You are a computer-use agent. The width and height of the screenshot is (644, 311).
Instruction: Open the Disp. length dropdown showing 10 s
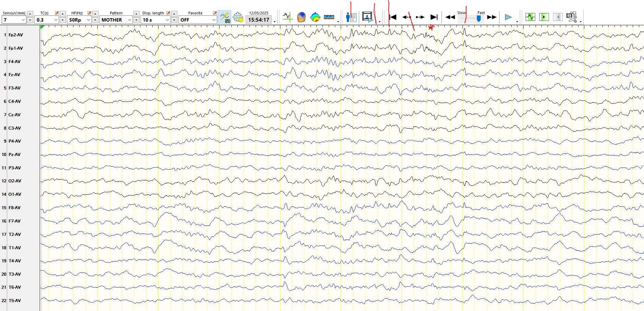tap(155, 20)
